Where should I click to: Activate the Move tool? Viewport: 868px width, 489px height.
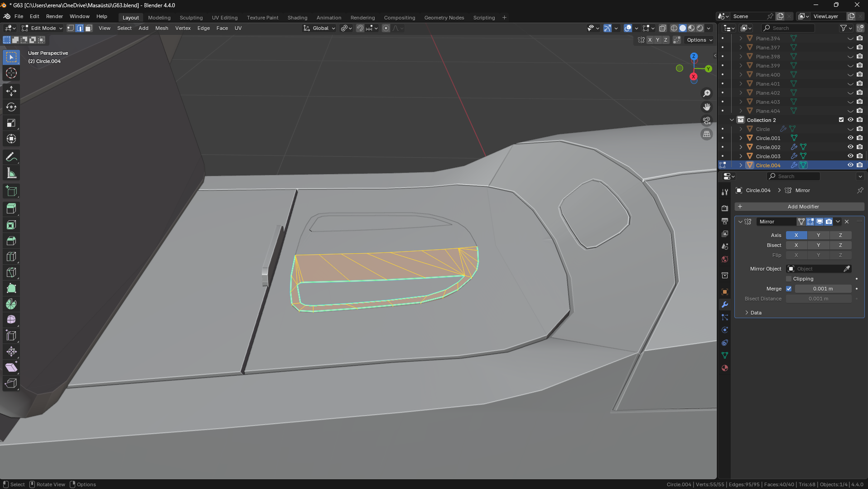tap(11, 91)
